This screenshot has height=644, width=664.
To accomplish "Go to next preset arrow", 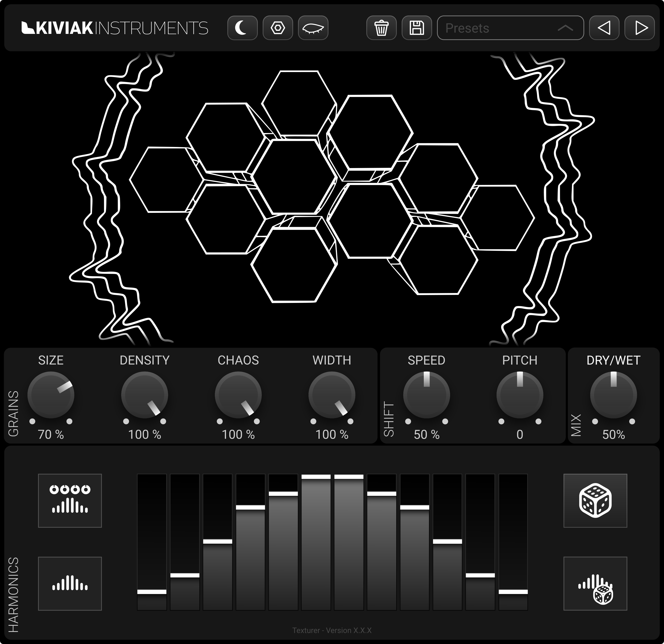I will click(640, 28).
